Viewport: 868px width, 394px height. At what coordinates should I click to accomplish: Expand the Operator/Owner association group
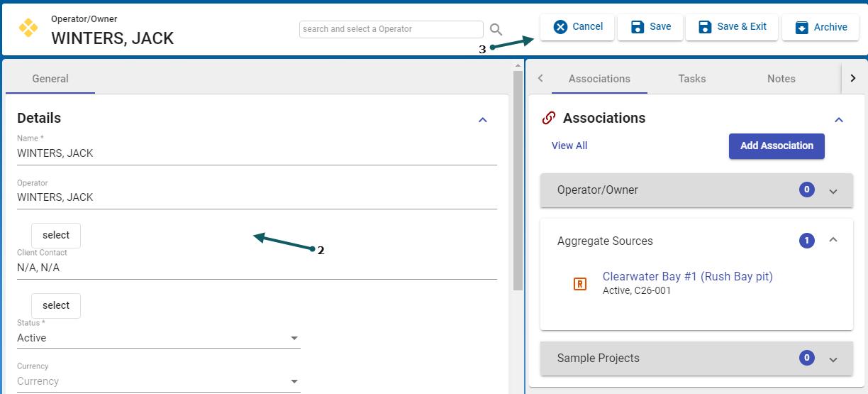coord(833,191)
